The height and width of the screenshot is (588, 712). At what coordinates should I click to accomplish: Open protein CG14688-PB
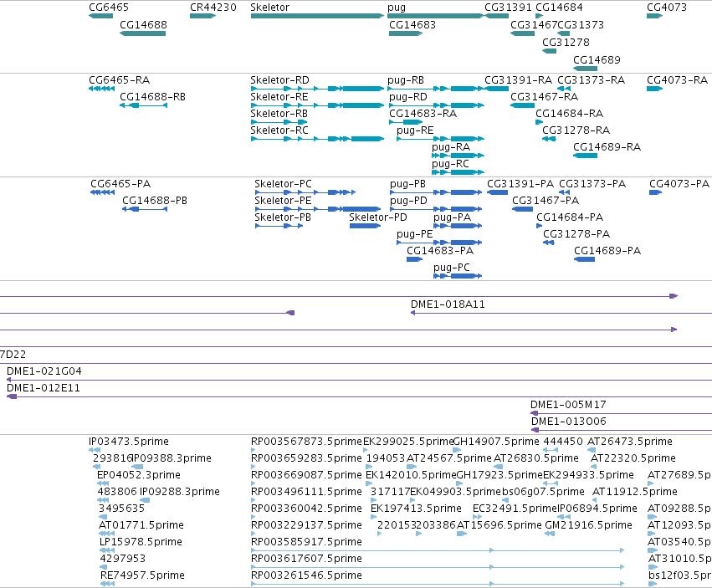tap(155, 201)
